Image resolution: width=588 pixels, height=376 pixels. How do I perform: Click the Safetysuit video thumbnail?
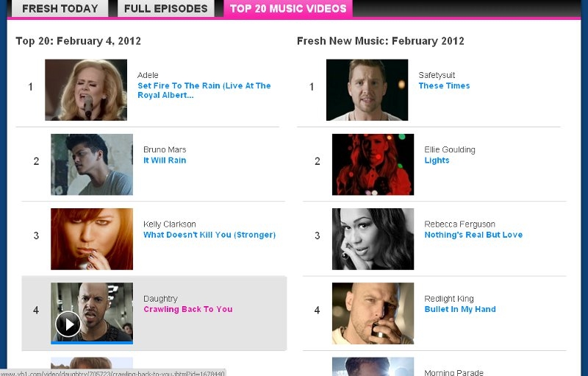click(x=367, y=90)
